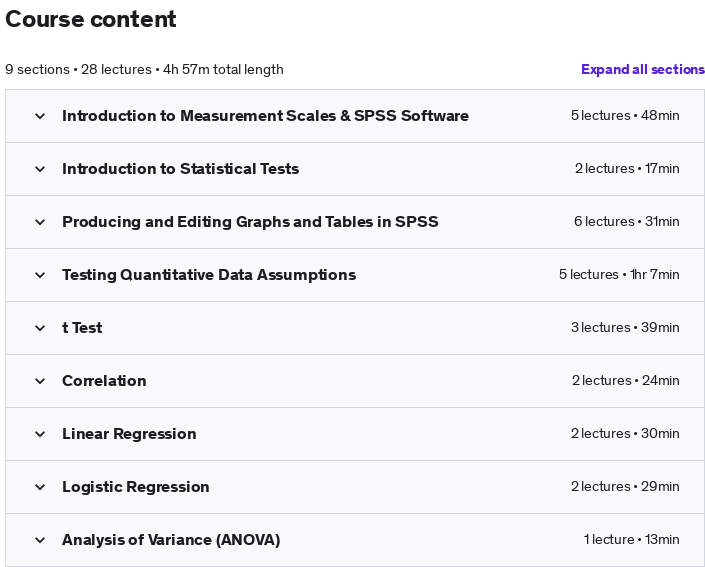Expand chevron for Introduction to Measurement Scales section
Screen dimensions: 705x567
tap(40, 116)
